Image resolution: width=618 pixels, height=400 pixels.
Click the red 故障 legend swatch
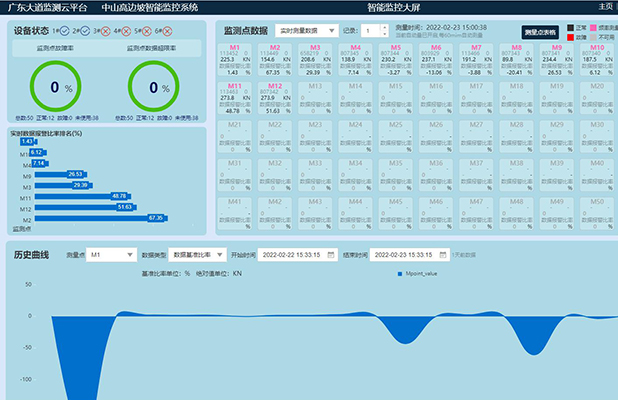tap(571, 37)
